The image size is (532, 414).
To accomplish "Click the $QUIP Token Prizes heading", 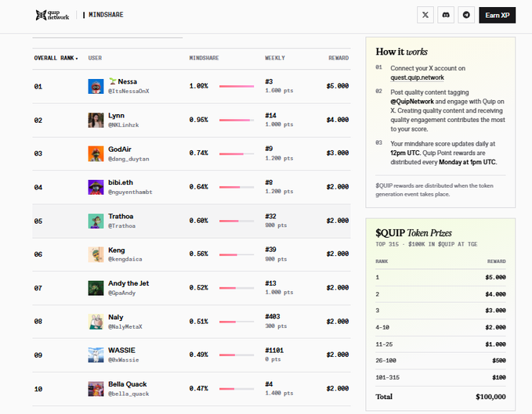I will [414, 233].
